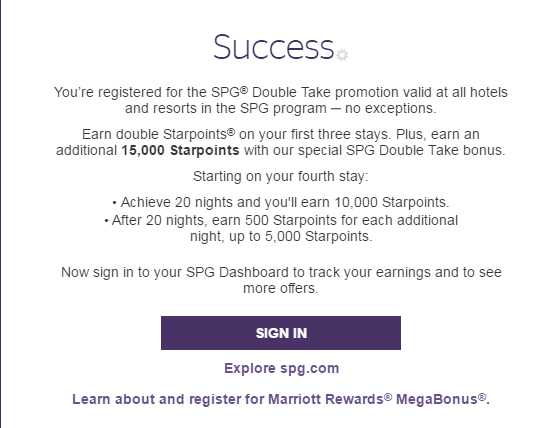This screenshot has height=428, width=554.
Task: Click the registered symbol after SPG in first line
Action: pos(244,90)
